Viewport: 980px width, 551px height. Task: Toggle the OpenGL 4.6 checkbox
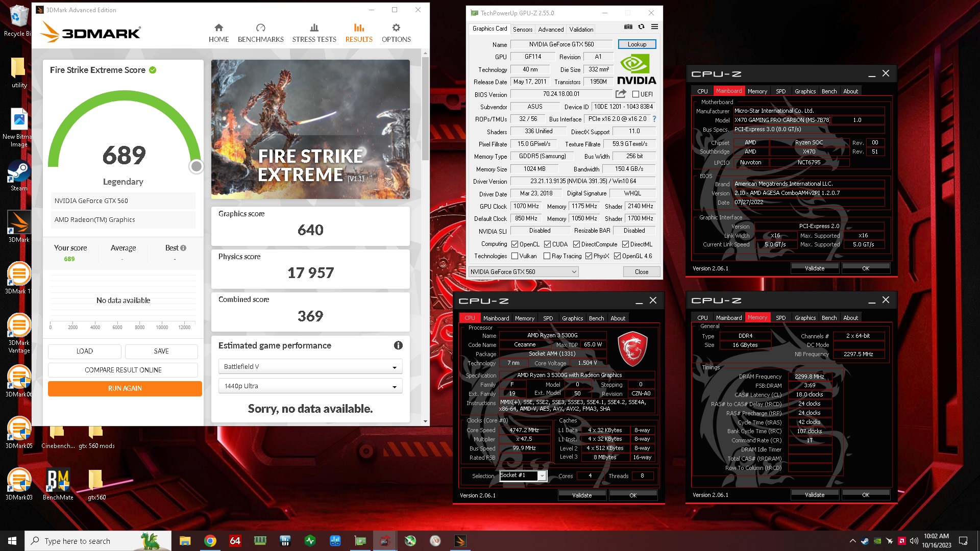point(617,256)
